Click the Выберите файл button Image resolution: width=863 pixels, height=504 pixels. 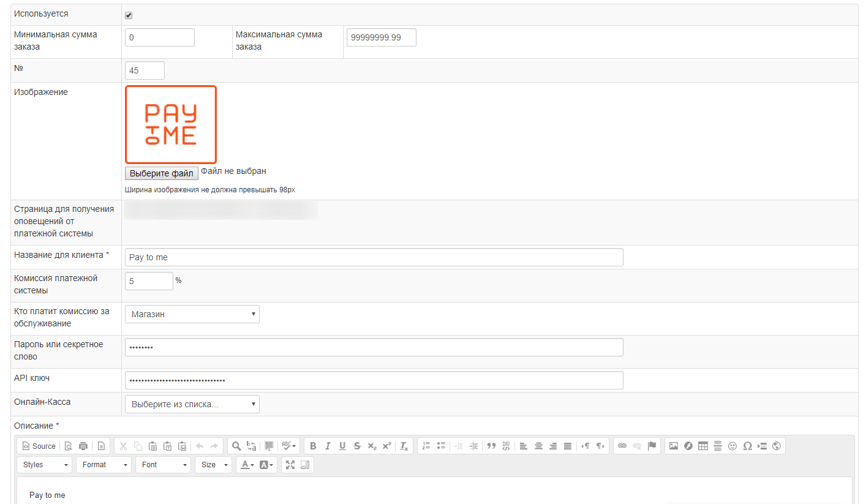(x=161, y=173)
